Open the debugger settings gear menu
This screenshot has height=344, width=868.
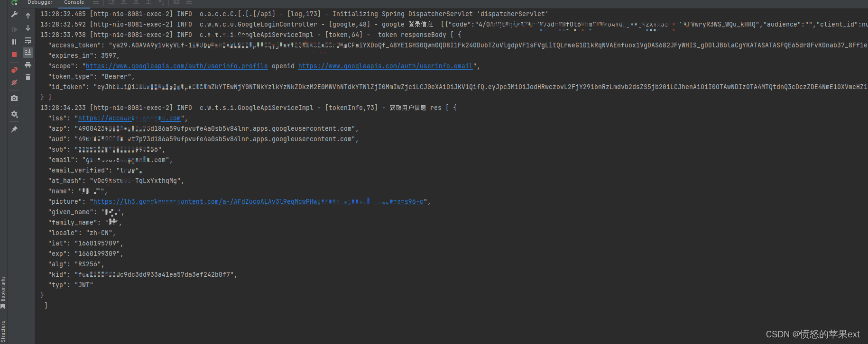14,114
